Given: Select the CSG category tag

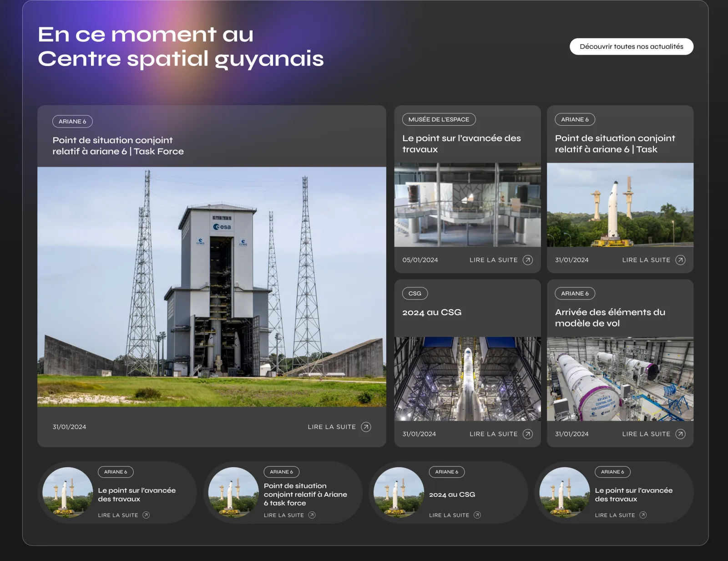Looking at the screenshot, I should tap(415, 293).
